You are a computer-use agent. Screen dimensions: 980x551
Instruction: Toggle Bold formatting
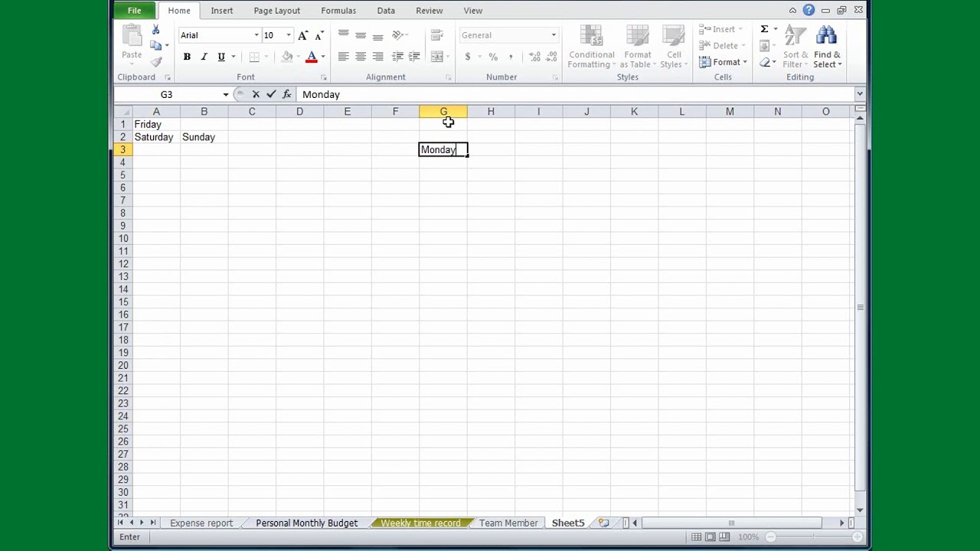click(x=187, y=57)
